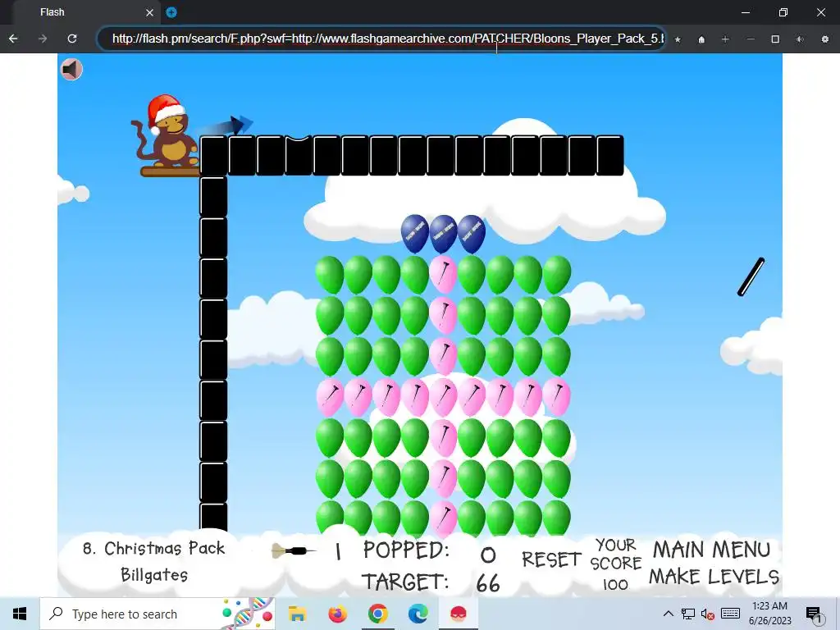Viewport: 840px width, 630px height.
Task: Open browser settings gear
Action: pos(825,39)
